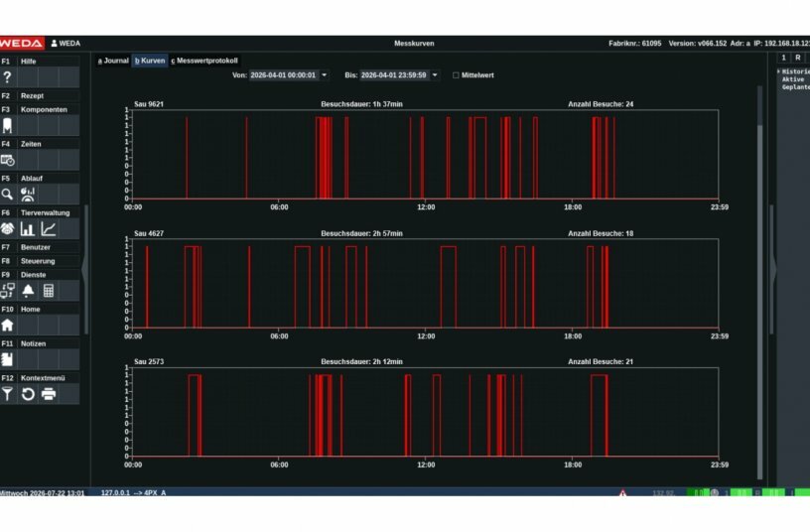Click the WEDA user icon in header
Screen dimensions: 810x532
point(54,44)
